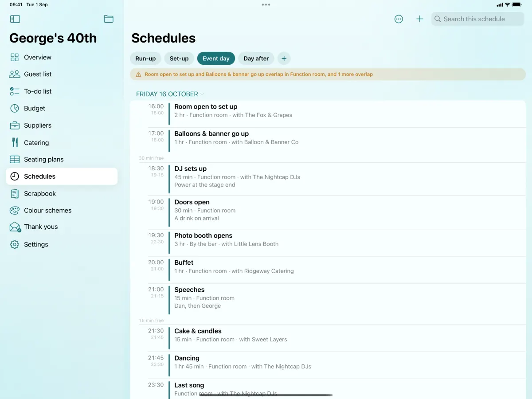Image resolution: width=532 pixels, height=399 pixels.
Task: Open the Room open to set up event
Action: point(328,114)
